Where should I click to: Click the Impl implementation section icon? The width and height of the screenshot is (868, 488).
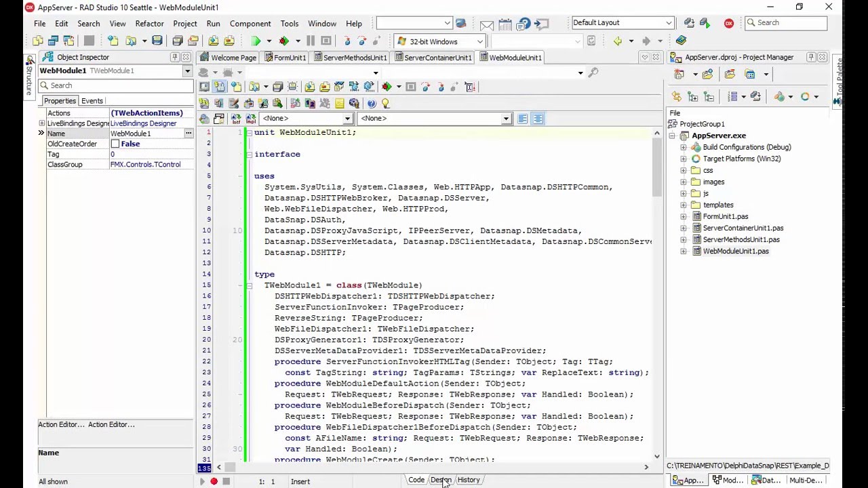[x=251, y=119]
